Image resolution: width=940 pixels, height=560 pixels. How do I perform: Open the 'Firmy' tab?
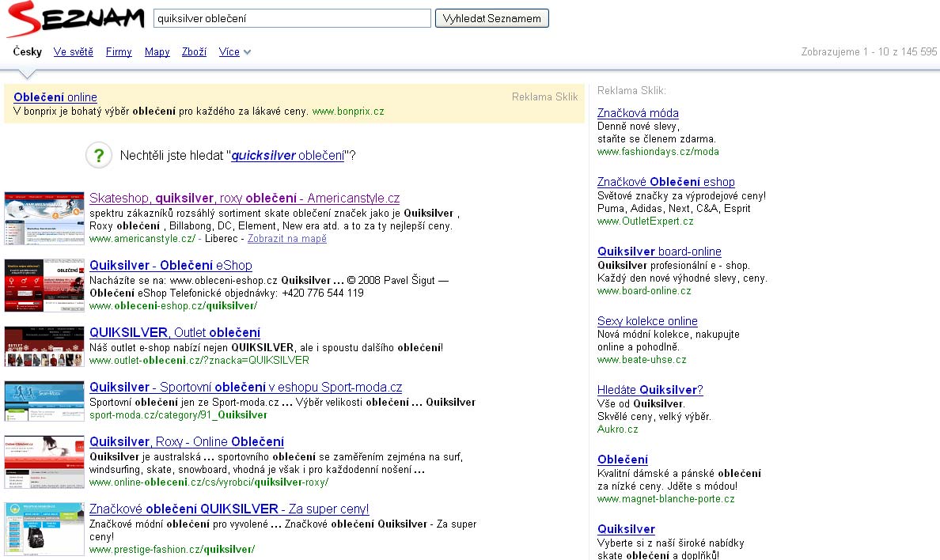(119, 51)
